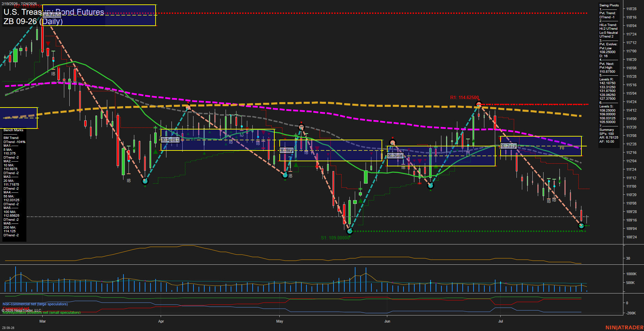This screenshot has height=331, width=644.
Task: Click the SP's: 100 summary value
Action: [607, 134]
